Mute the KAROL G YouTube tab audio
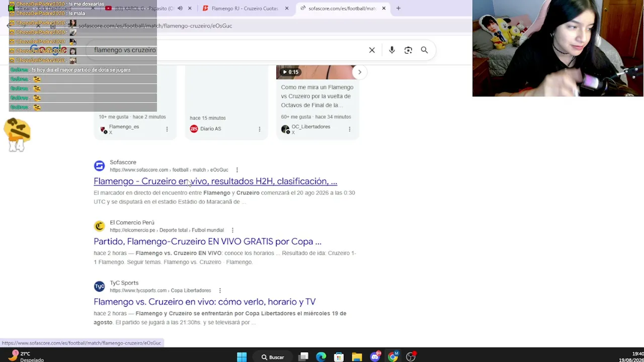Image resolution: width=644 pixels, height=362 pixels. click(x=180, y=9)
